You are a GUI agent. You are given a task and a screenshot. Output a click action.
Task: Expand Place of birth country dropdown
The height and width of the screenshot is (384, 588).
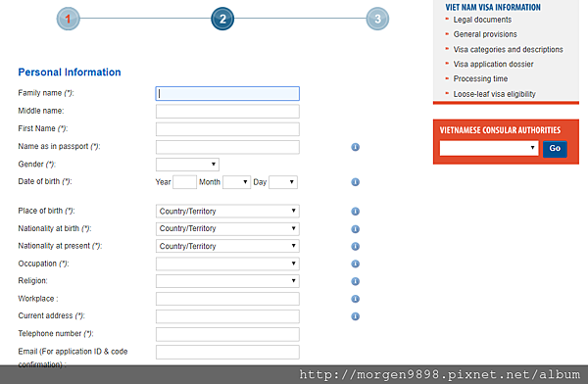tap(227, 212)
